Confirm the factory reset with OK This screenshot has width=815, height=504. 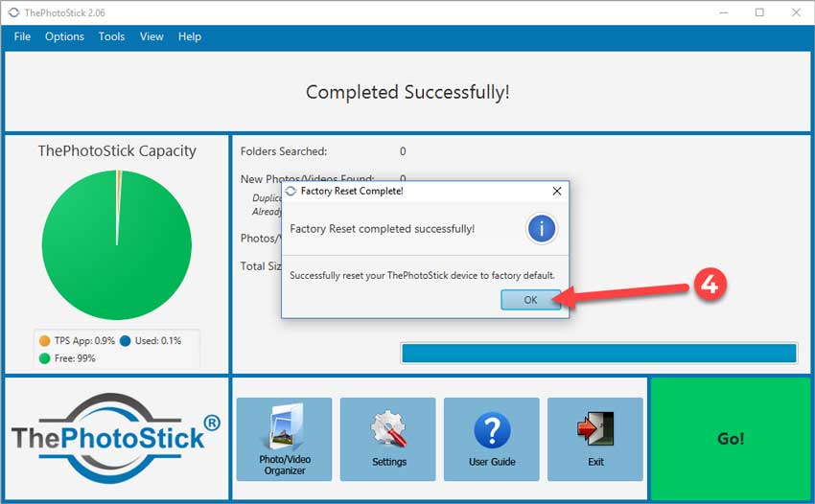pos(530,300)
